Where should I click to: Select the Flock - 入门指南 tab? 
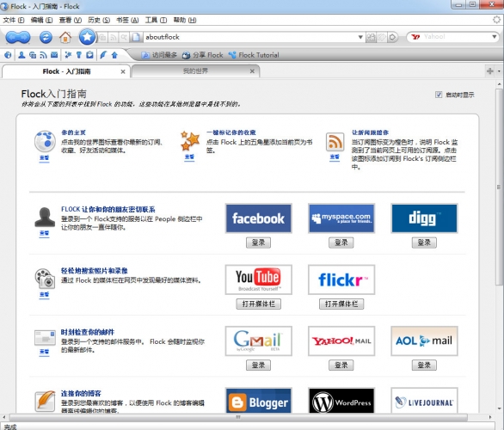[66, 71]
